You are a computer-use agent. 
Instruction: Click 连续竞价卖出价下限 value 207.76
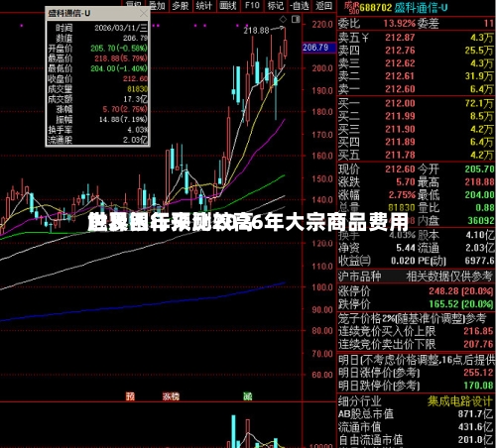click(478, 344)
